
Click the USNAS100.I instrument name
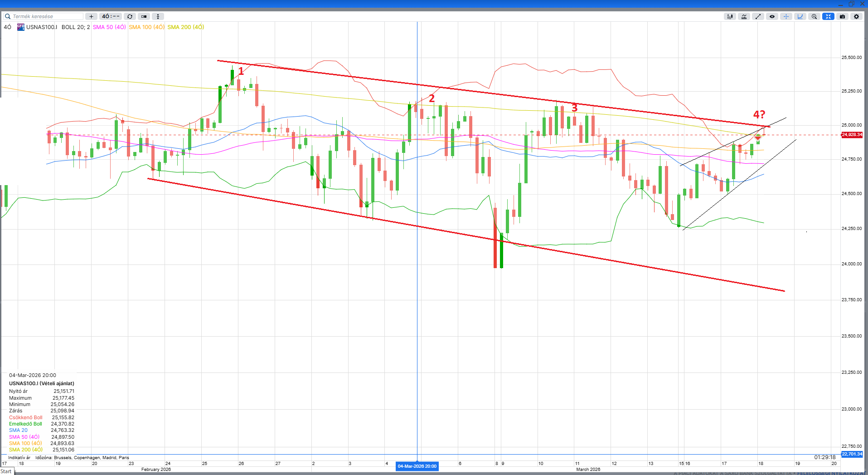pyautogui.click(x=41, y=27)
